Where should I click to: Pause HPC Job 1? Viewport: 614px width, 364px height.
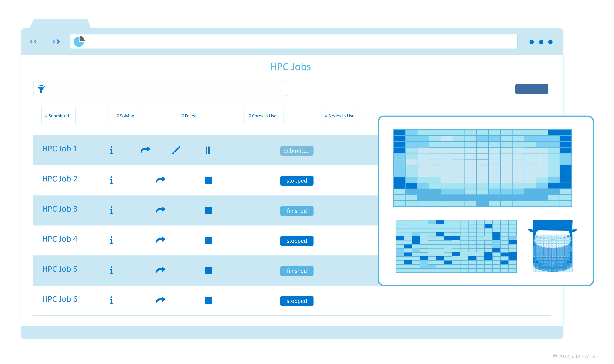point(208,150)
